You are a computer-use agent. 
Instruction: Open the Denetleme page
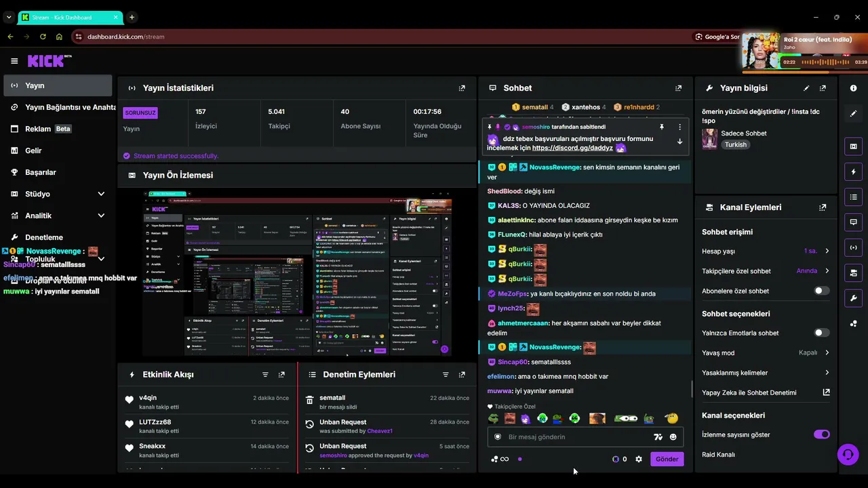click(58, 237)
